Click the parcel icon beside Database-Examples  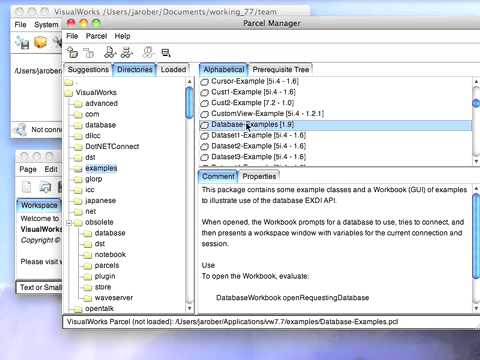click(204, 125)
